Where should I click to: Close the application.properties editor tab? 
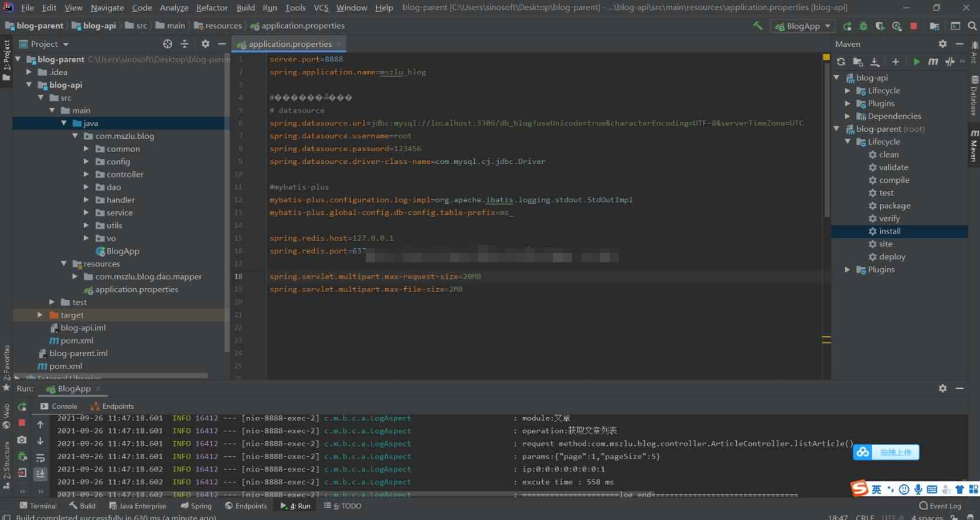coord(339,44)
